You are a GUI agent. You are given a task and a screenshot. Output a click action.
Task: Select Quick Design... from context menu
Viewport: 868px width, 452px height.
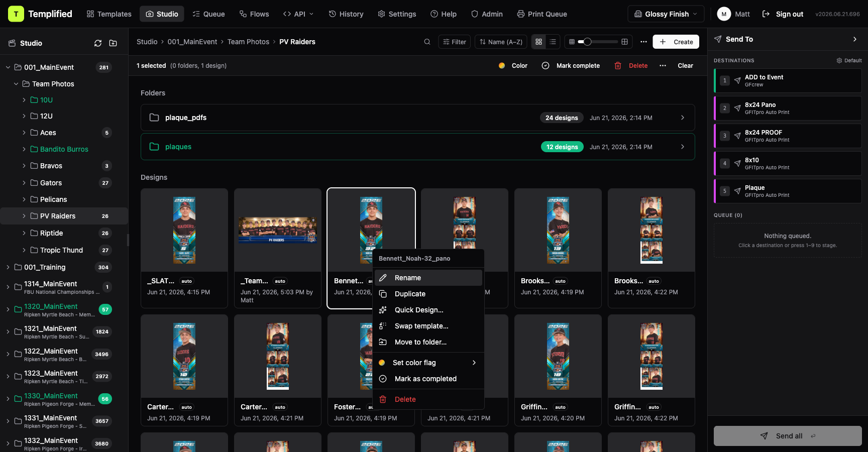point(428,310)
